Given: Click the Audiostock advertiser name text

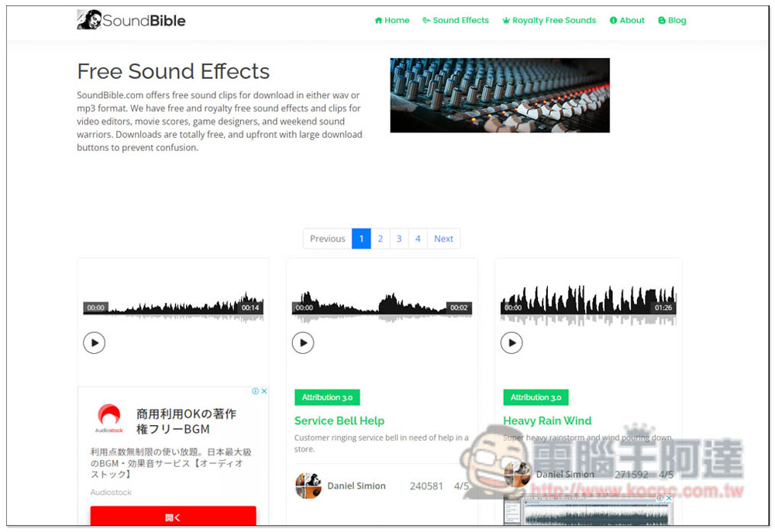Looking at the screenshot, I should point(111,492).
